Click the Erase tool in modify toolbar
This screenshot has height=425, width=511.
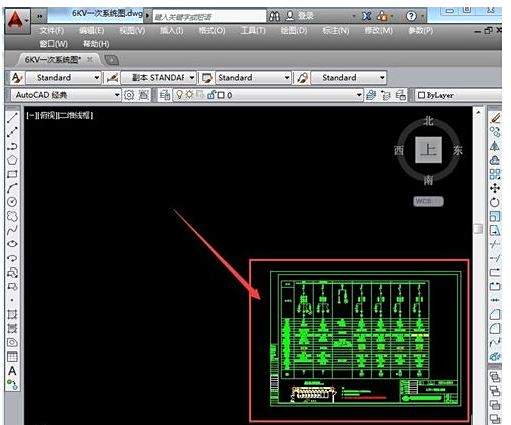(x=495, y=118)
